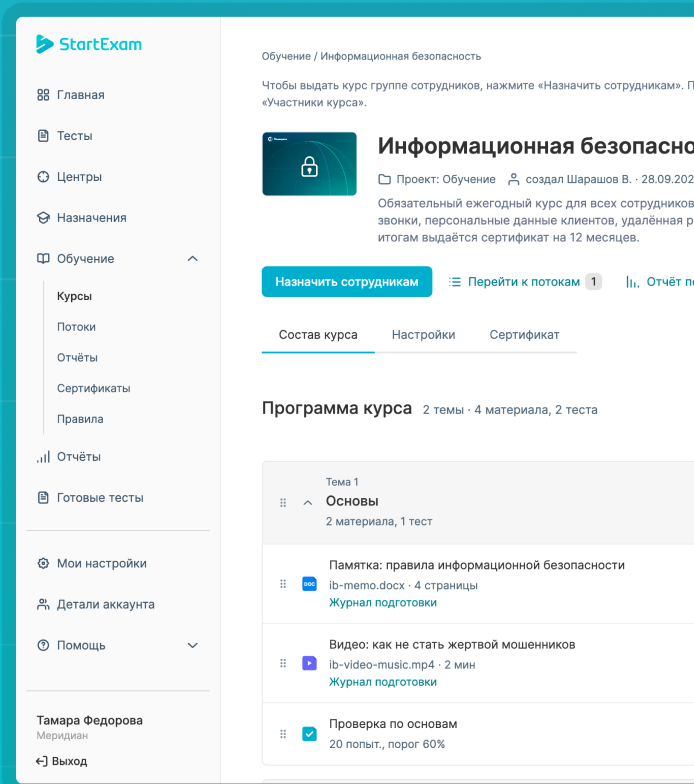Click the Детали аккаунта people icon

44,604
